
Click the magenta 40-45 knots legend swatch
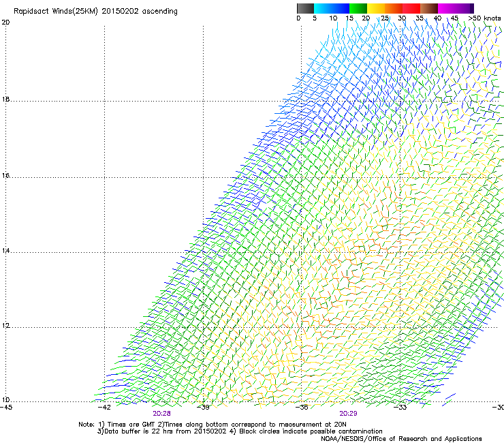pyautogui.click(x=447, y=8)
